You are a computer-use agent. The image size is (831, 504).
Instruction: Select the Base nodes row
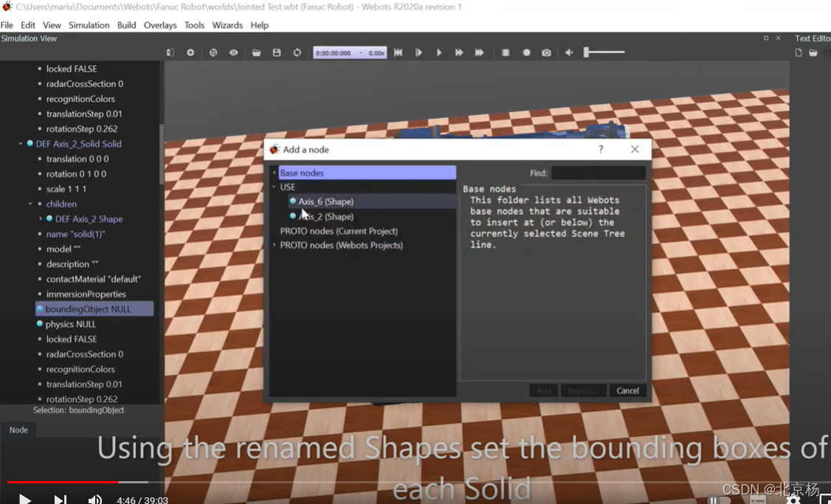(x=367, y=173)
